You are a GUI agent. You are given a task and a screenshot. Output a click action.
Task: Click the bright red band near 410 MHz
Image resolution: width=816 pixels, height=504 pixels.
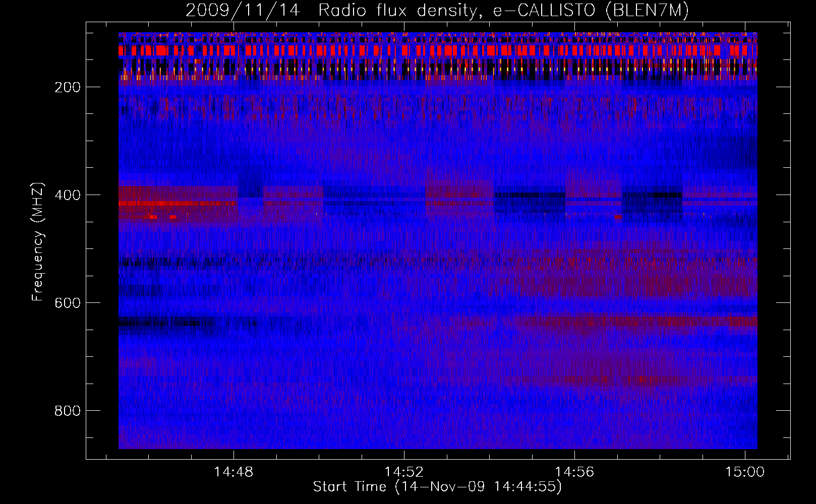(178, 203)
